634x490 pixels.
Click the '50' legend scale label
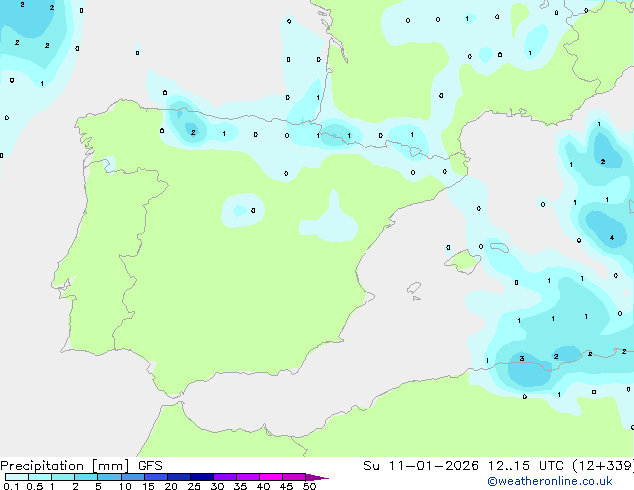pyautogui.click(x=309, y=486)
